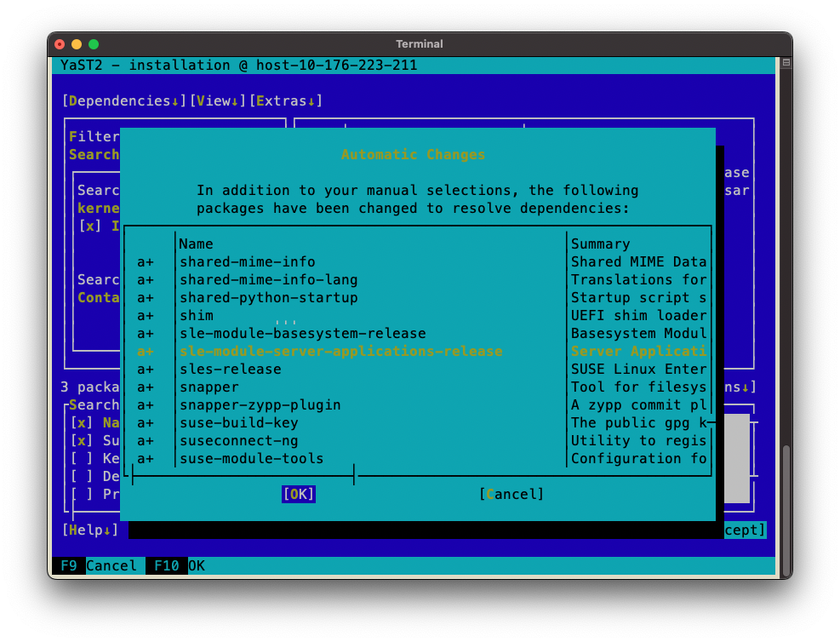Click the terminal scrollbar top arrow icon

pyautogui.click(x=786, y=63)
